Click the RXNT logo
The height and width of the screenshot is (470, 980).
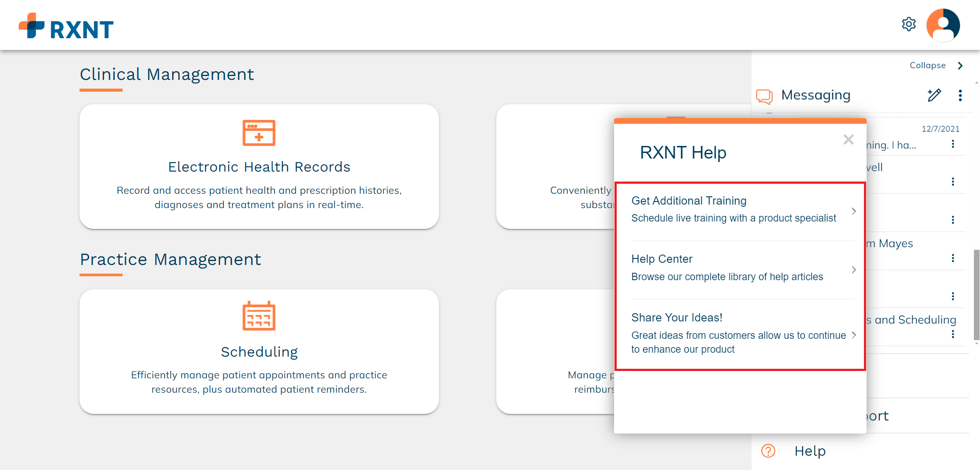[x=66, y=26]
